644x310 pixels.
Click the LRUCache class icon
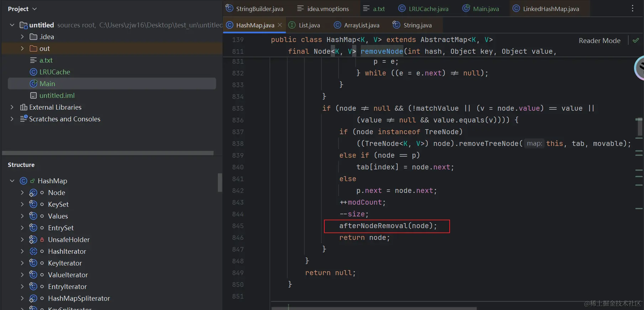pyautogui.click(x=33, y=72)
